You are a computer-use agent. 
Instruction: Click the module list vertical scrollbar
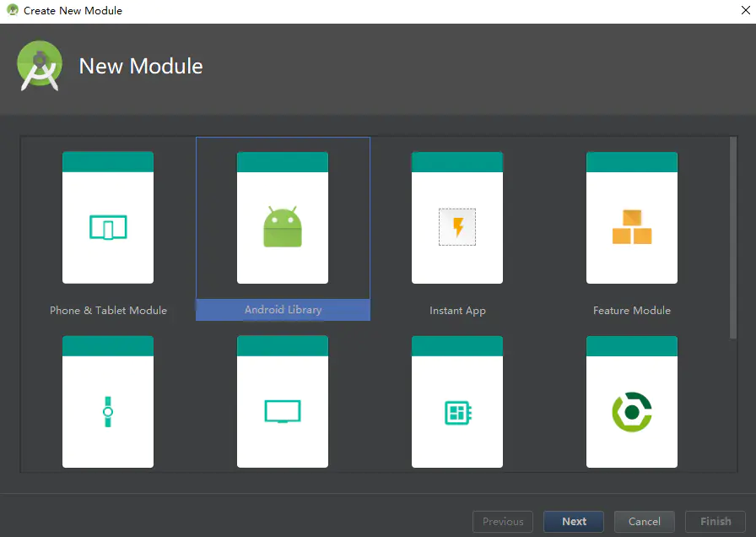[x=733, y=237]
